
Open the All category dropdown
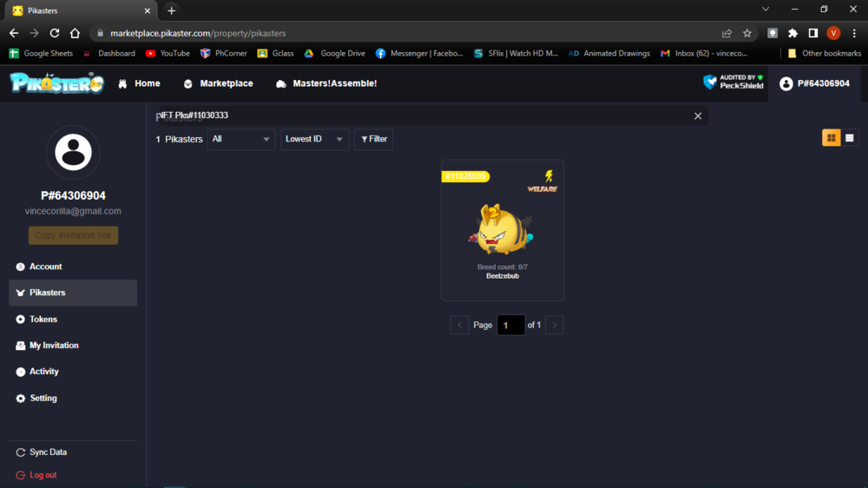[241, 139]
